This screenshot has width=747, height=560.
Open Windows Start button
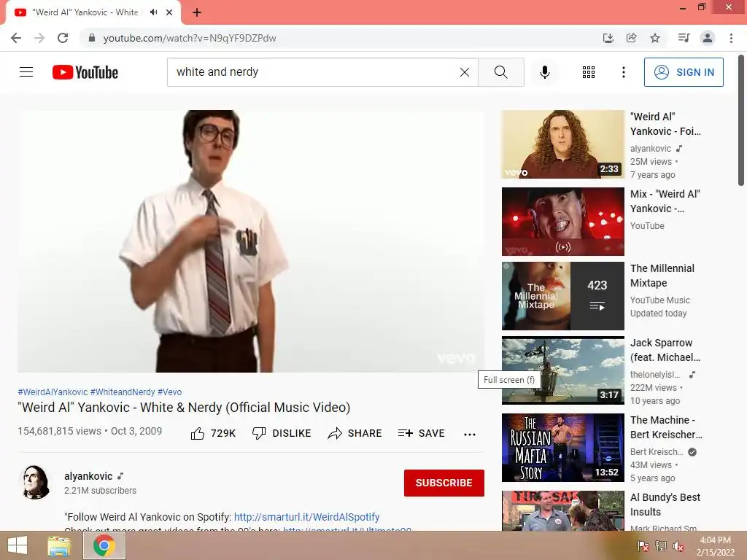pos(18,545)
